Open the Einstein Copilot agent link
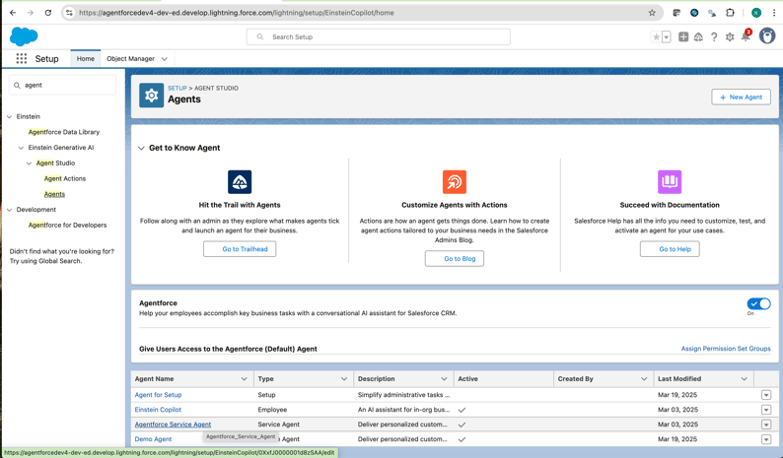The image size is (783, 458). pyautogui.click(x=158, y=410)
